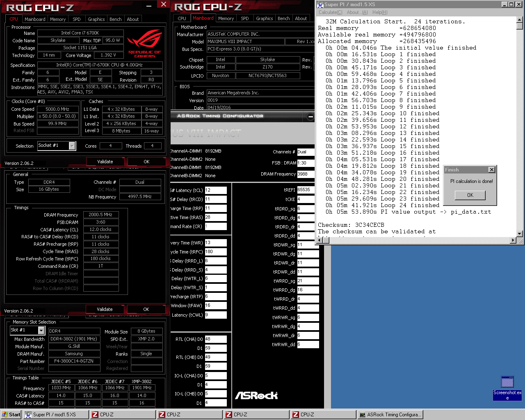Click OK below the memory Timings panel

point(146,309)
